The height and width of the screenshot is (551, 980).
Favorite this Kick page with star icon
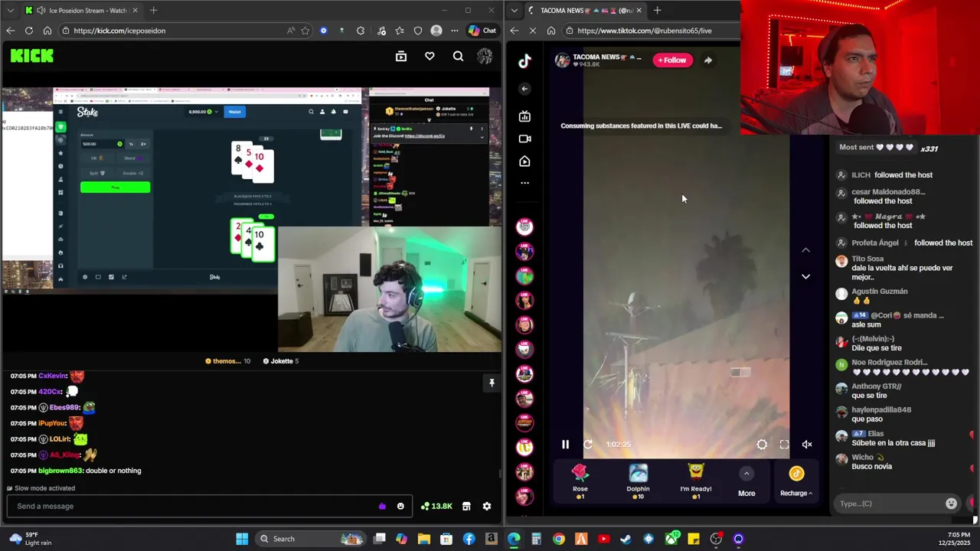(x=305, y=31)
